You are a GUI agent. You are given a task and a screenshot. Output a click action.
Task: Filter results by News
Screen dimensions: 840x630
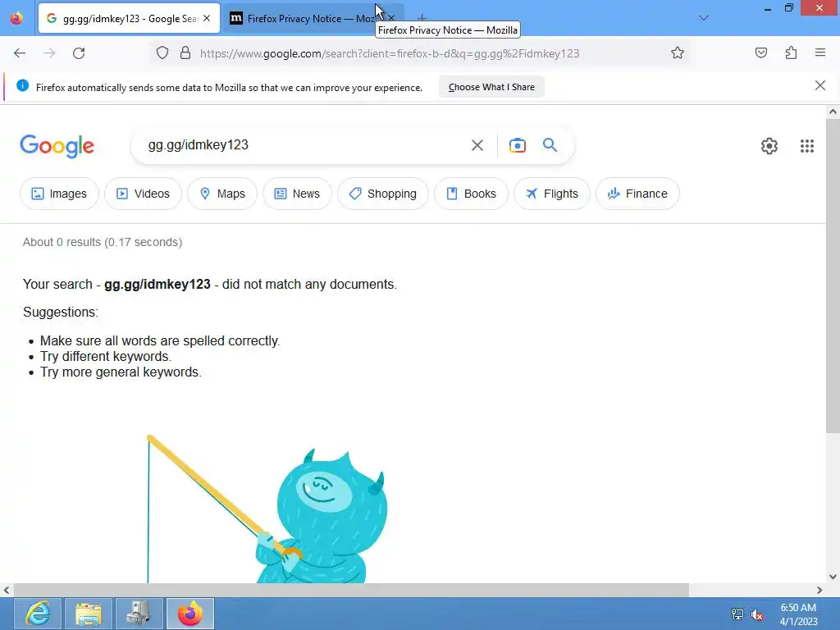pos(297,194)
